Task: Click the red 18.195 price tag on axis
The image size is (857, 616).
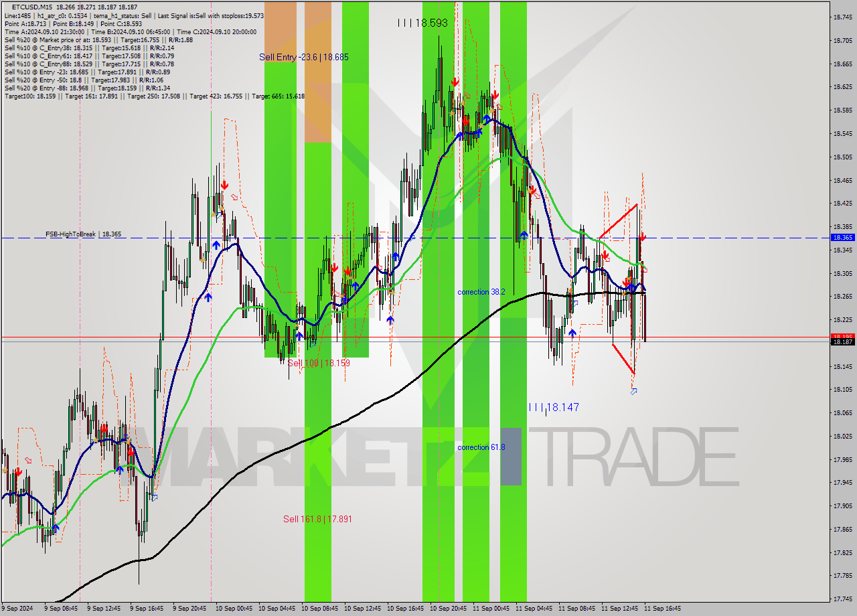Action: point(842,337)
